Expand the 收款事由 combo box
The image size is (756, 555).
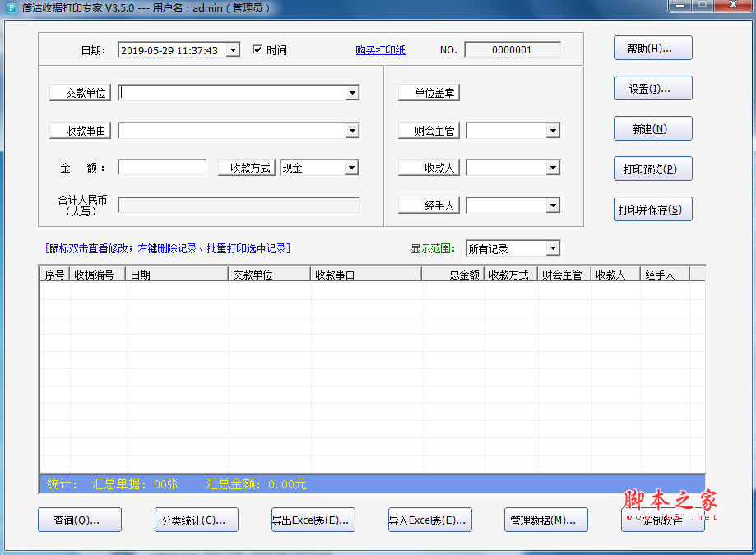352,131
